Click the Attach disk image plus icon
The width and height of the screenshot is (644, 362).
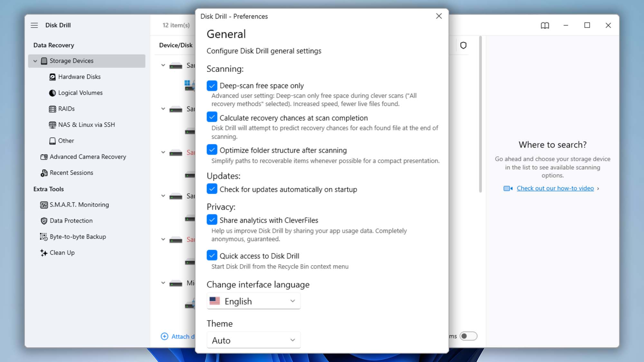coord(165,336)
